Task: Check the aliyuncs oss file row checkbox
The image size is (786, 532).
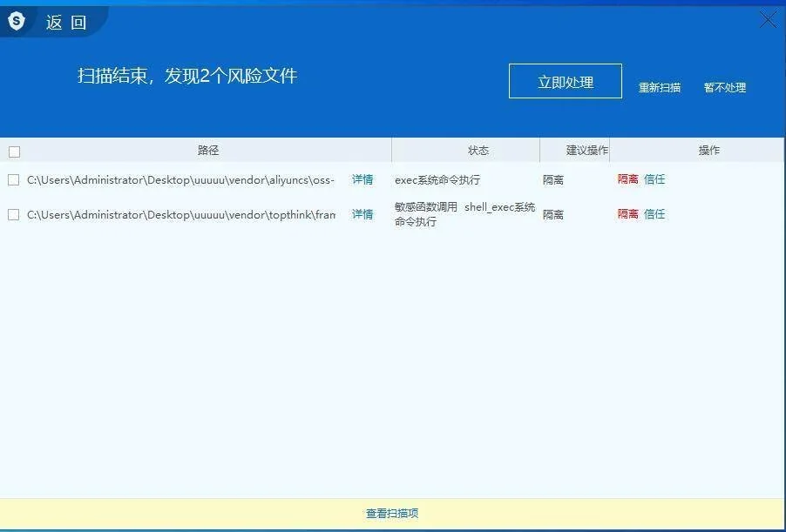Action: pyautogui.click(x=14, y=179)
